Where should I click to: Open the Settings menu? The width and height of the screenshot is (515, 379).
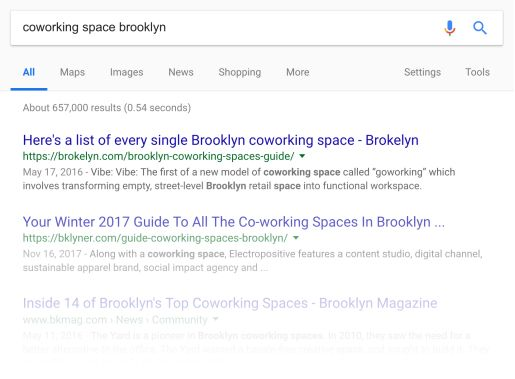point(422,72)
